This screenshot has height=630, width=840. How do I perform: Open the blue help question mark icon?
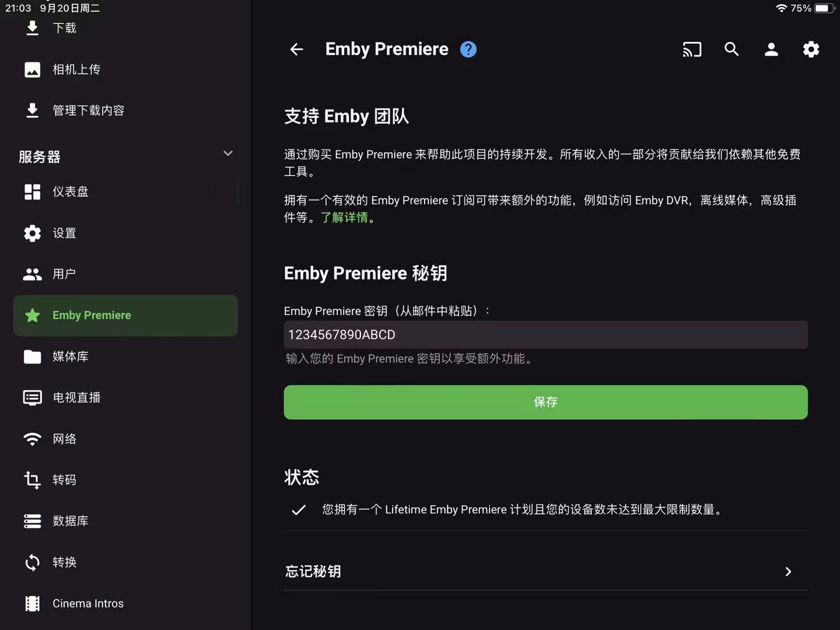point(468,50)
